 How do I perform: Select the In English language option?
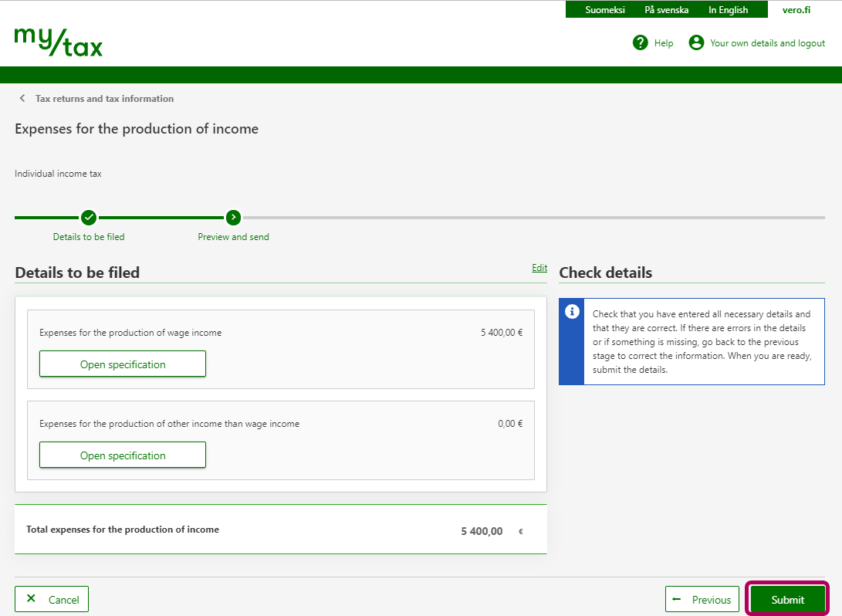pyautogui.click(x=728, y=10)
